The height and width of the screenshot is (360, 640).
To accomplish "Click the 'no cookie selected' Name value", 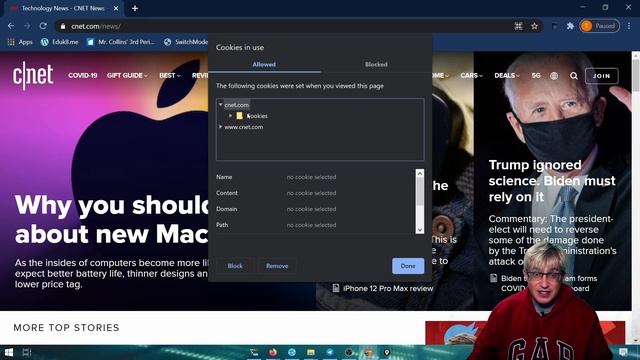I will tap(311, 177).
